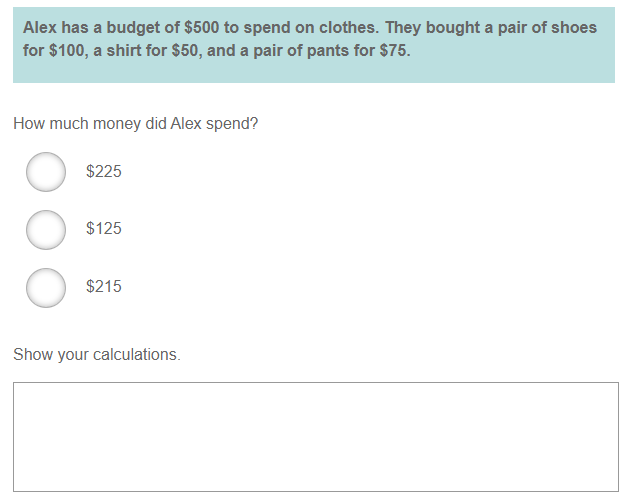The height and width of the screenshot is (499, 628).
Task: Click the "$215" answer label text
Action: pos(104,287)
